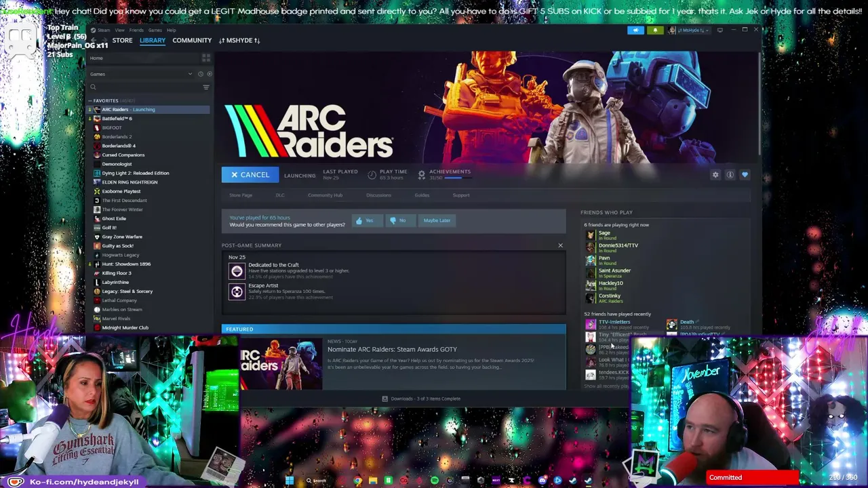Close the Post-Game Summary panel

coord(560,245)
